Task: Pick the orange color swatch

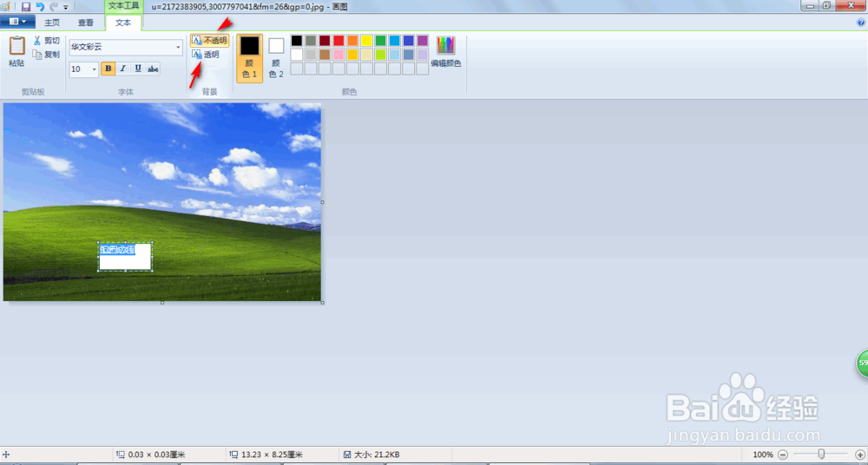Action: (x=352, y=41)
